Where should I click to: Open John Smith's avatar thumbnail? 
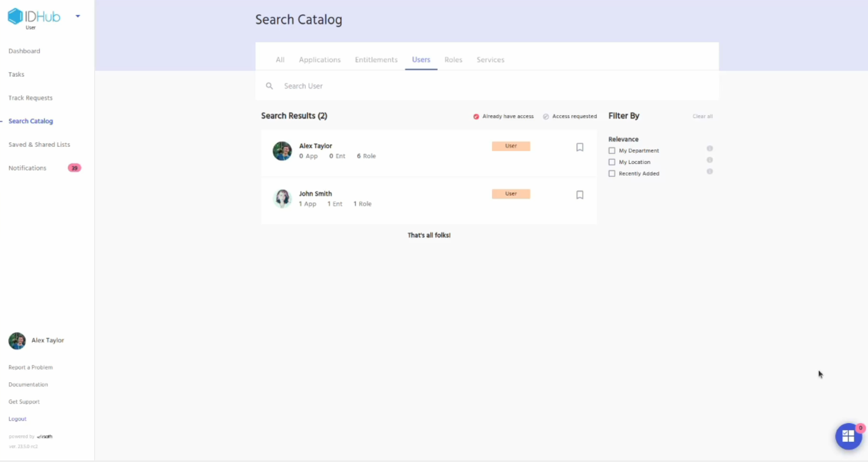(283, 199)
